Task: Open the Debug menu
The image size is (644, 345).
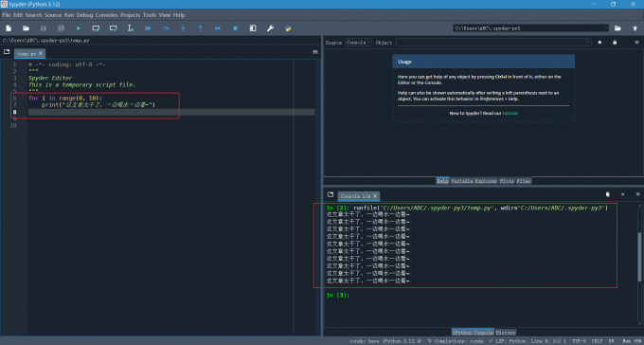Action: coord(84,15)
